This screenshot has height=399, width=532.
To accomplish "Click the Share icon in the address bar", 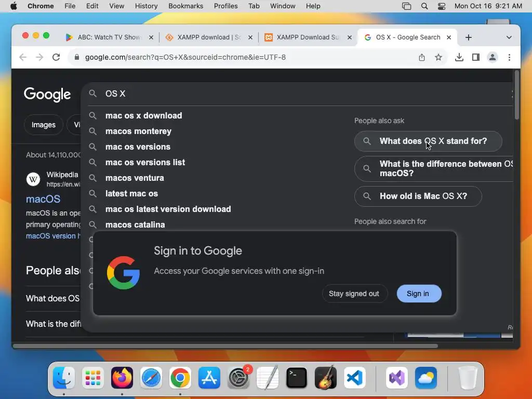I will [x=422, y=57].
